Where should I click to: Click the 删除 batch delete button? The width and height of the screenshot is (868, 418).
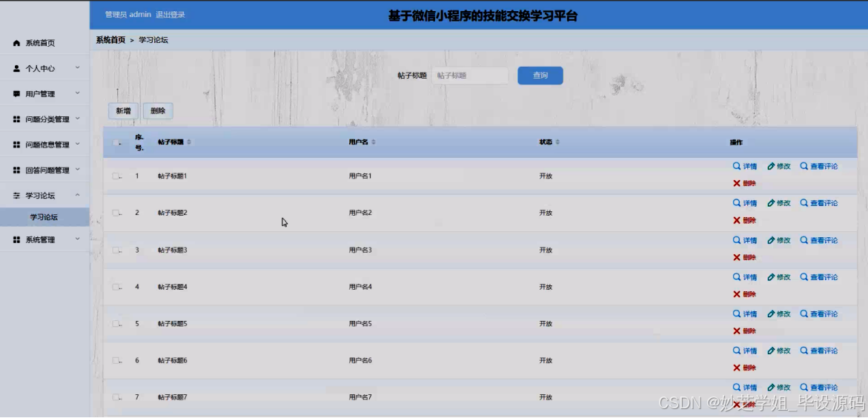click(158, 110)
